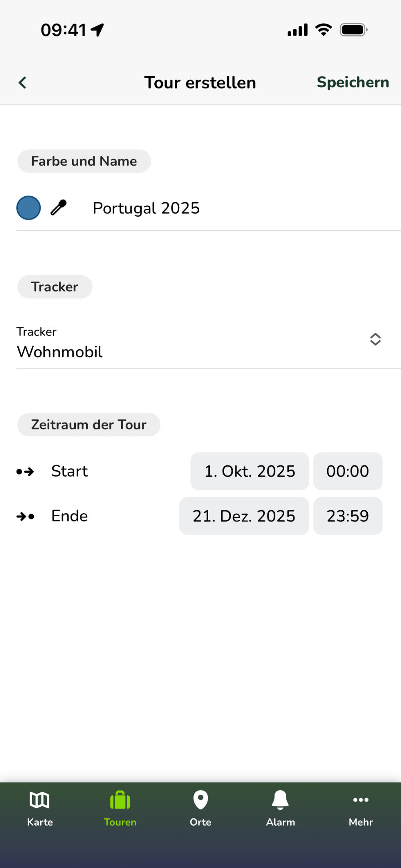Tap the blue tour color circle
This screenshot has width=401, height=868.
tap(28, 208)
